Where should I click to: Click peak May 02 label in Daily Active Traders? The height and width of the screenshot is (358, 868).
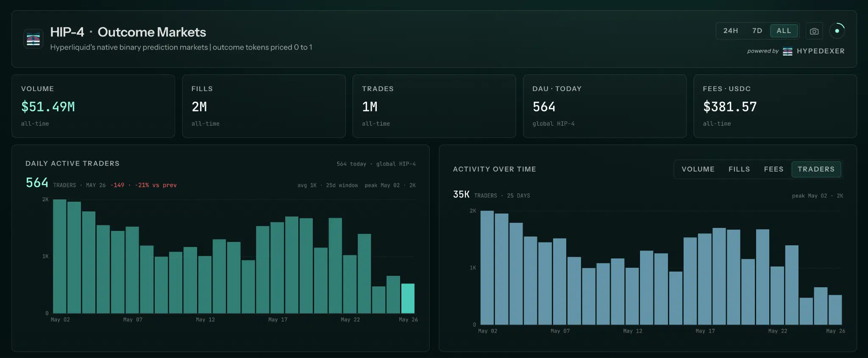390,186
